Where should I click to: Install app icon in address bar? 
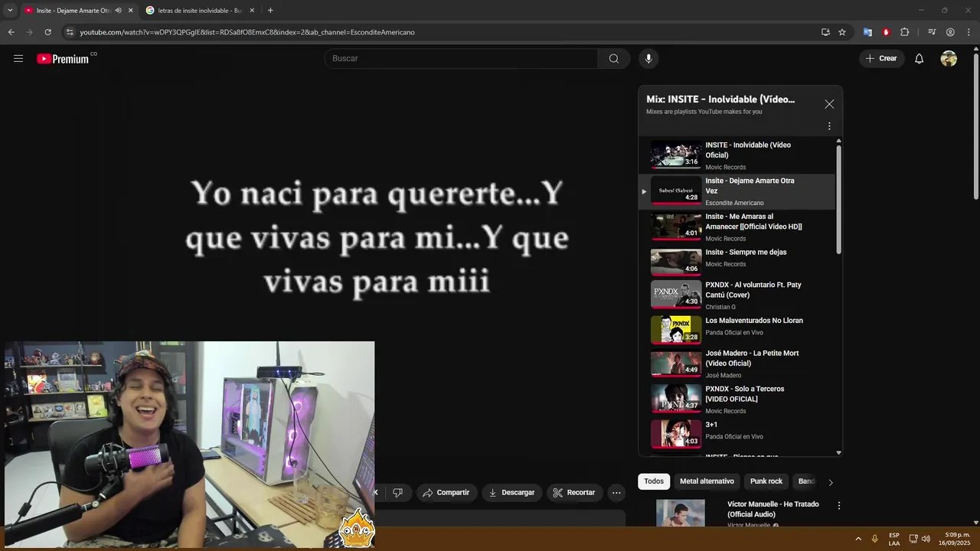pos(825,32)
